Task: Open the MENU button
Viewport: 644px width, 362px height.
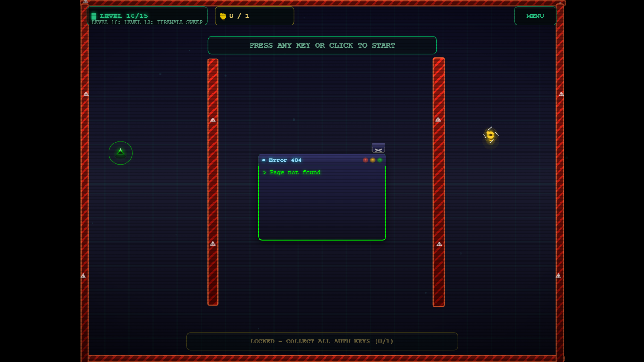Action: (535, 16)
